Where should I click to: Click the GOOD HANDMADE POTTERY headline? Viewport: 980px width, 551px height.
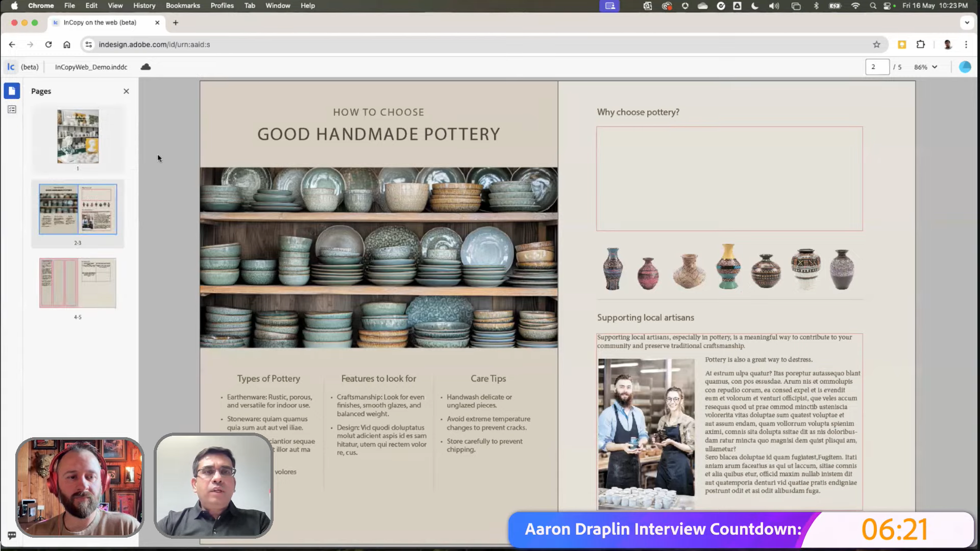click(378, 134)
